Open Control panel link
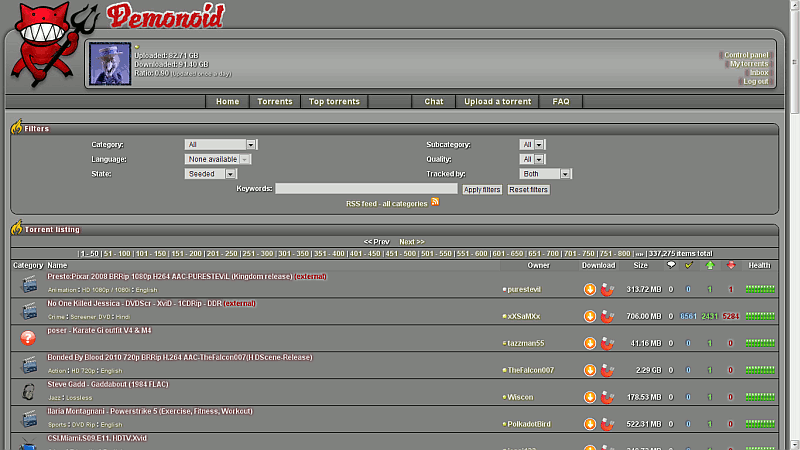This screenshot has height=450, width=800. pyautogui.click(x=746, y=55)
